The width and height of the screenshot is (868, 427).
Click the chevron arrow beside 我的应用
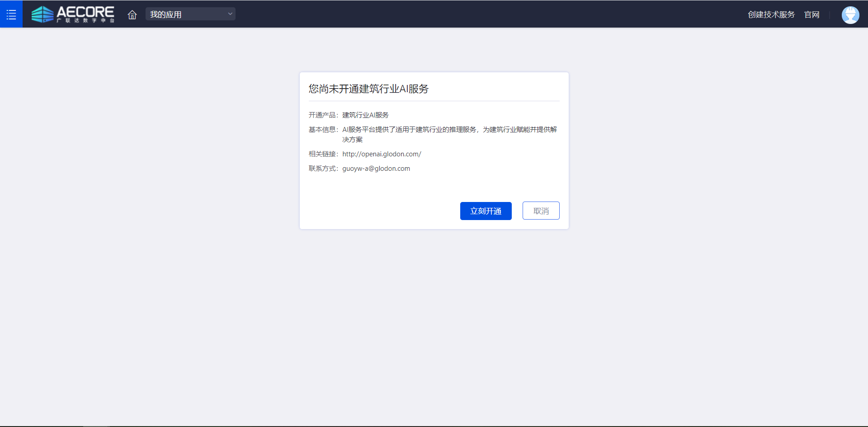click(230, 14)
